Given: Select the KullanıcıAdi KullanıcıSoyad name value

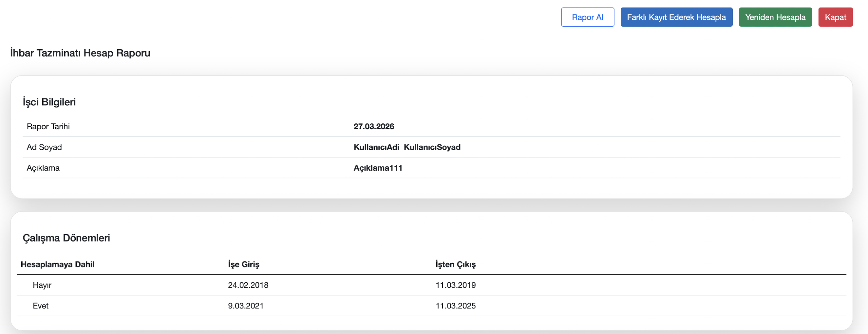Looking at the screenshot, I should pos(407,147).
